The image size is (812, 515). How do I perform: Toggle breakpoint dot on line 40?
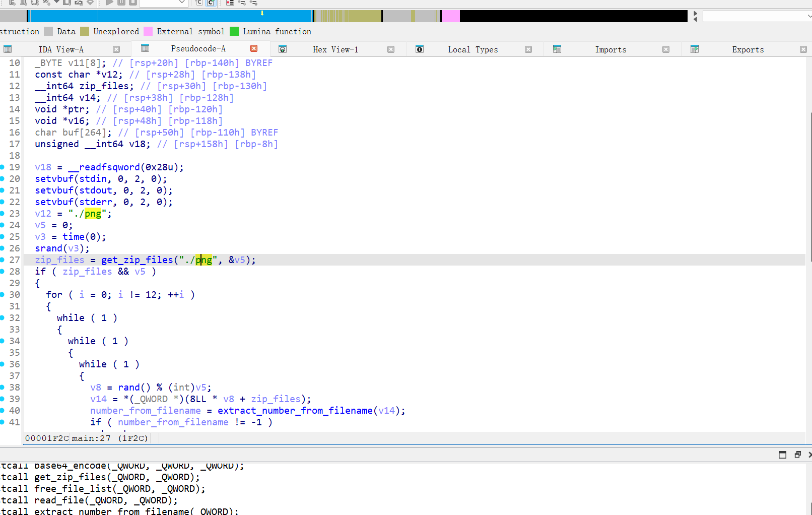3,411
